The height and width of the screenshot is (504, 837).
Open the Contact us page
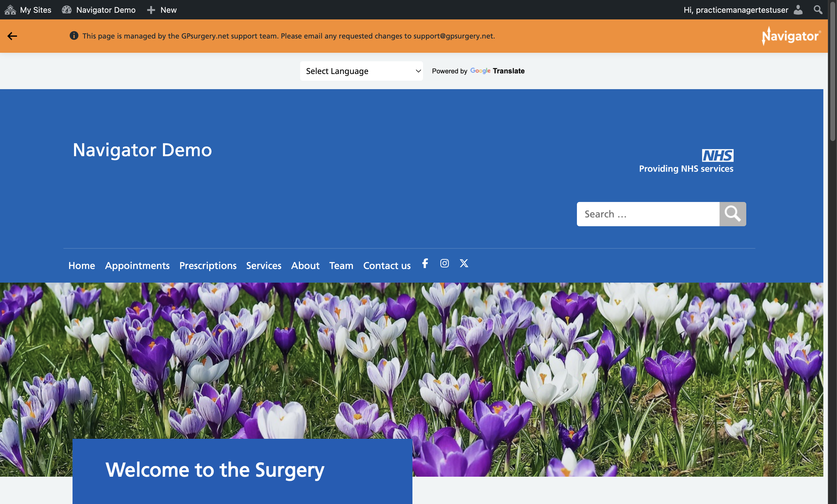coord(387,265)
